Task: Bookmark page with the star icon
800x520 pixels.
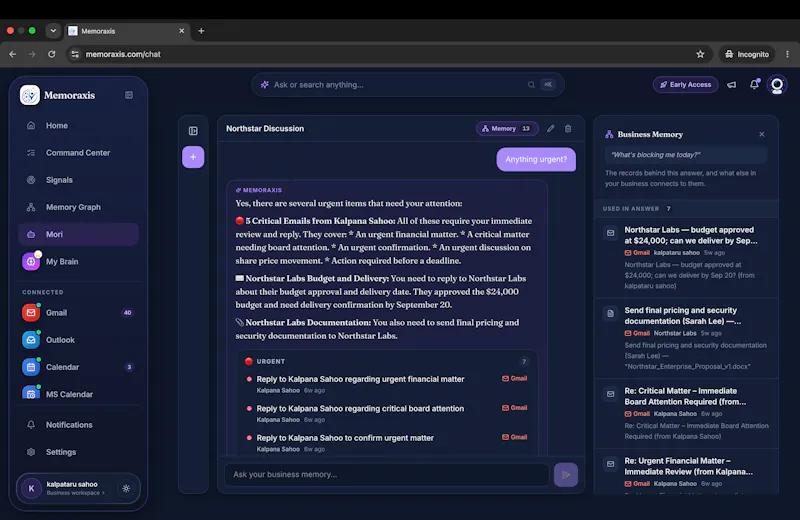Action: pyautogui.click(x=700, y=54)
